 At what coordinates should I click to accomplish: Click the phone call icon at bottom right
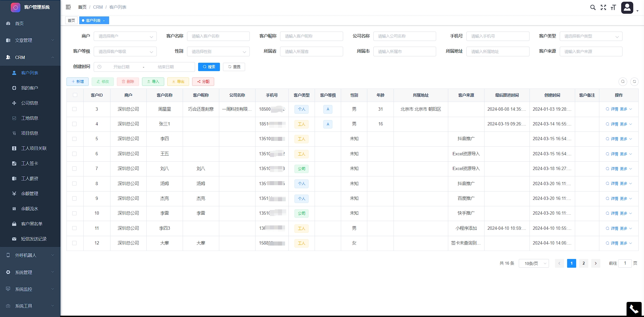click(x=634, y=309)
